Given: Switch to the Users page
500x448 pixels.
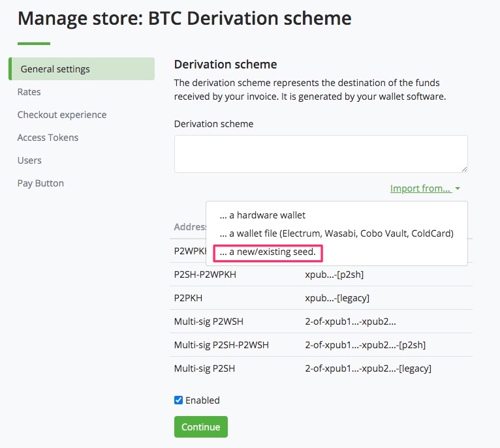Looking at the screenshot, I should pos(29,160).
